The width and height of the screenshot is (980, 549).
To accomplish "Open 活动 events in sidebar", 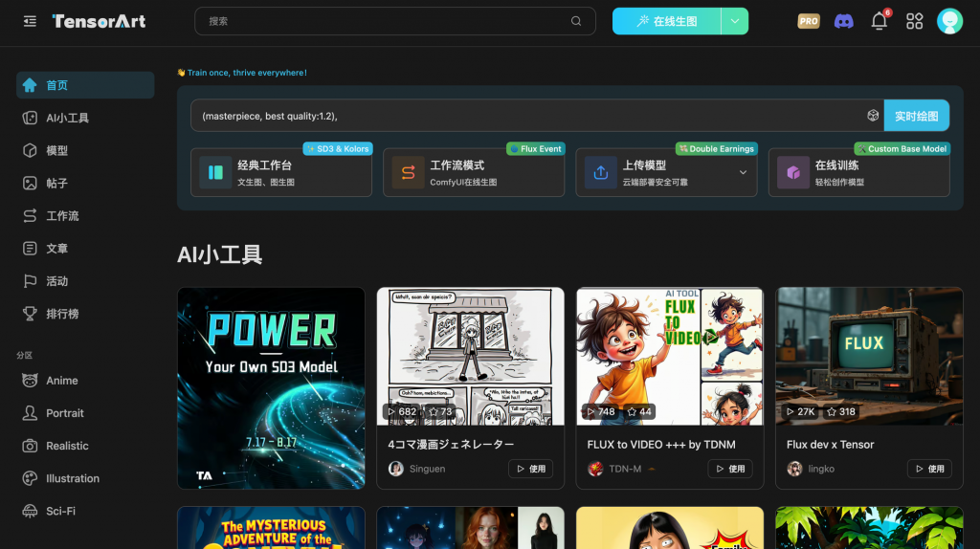I will [x=85, y=281].
